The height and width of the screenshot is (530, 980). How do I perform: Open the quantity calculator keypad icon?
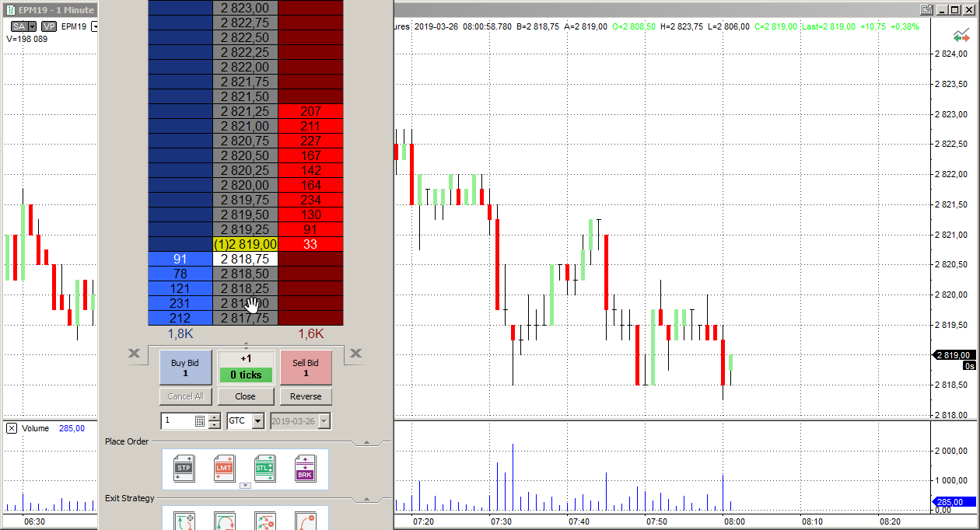200,420
